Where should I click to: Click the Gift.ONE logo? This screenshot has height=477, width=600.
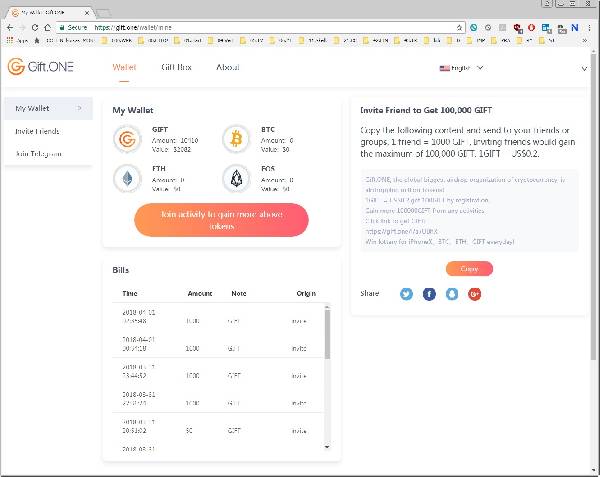(41, 67)
